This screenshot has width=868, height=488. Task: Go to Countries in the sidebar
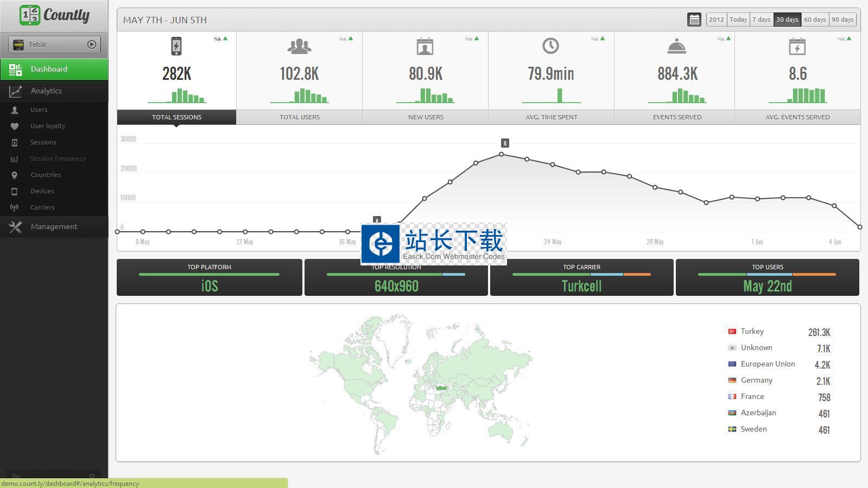click(x=45, y=175)
